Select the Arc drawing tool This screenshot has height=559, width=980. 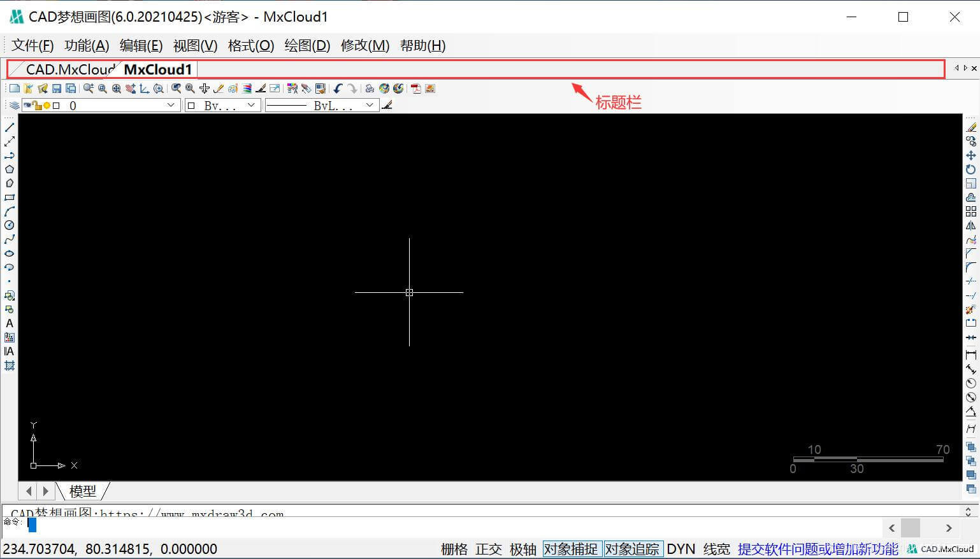tap(10, 211)
